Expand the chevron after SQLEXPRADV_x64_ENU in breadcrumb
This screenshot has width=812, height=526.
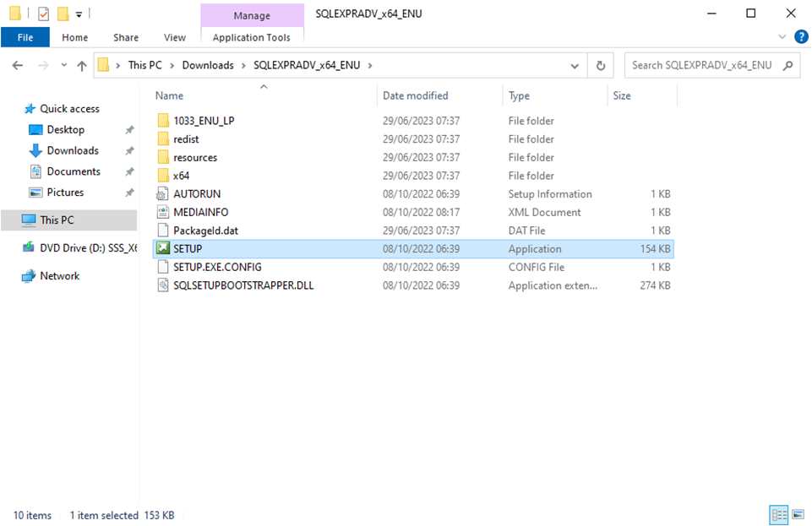[370, 66]
